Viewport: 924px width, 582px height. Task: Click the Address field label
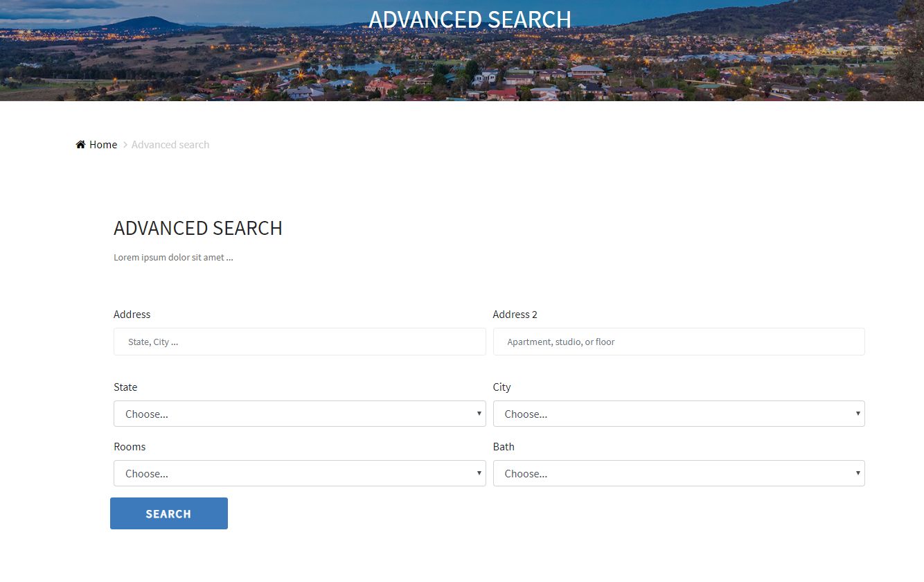point(132,315)
